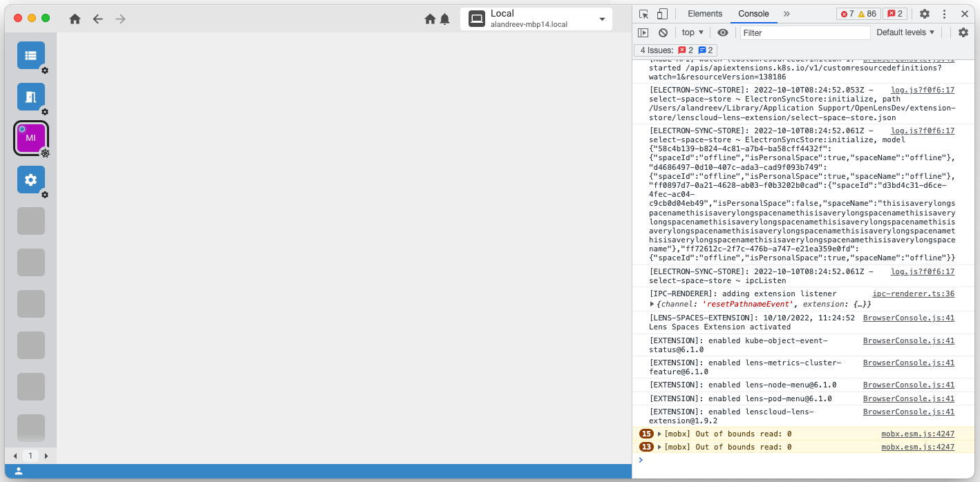Open notifications via the bell icon
Screen dimensions: 980x482
(x=444, y=19)
